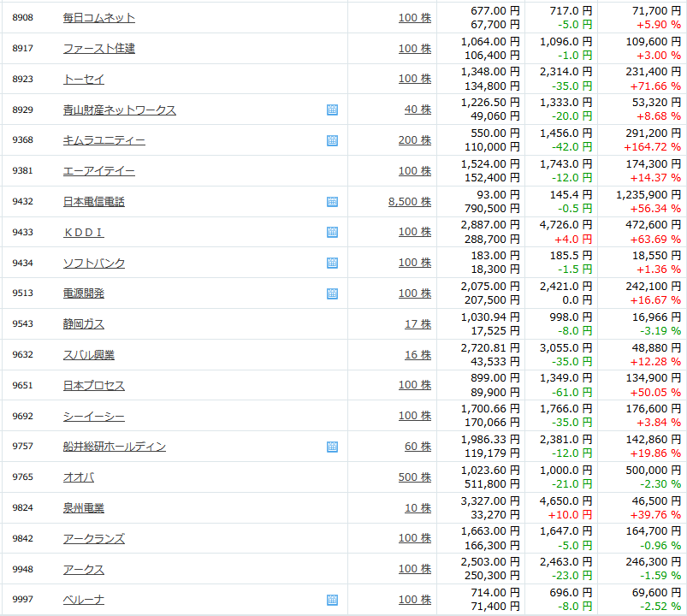Open the 船井総研ホールディン stock link
Viewport: 687px width, 616px height.
[x=115, y=447]
